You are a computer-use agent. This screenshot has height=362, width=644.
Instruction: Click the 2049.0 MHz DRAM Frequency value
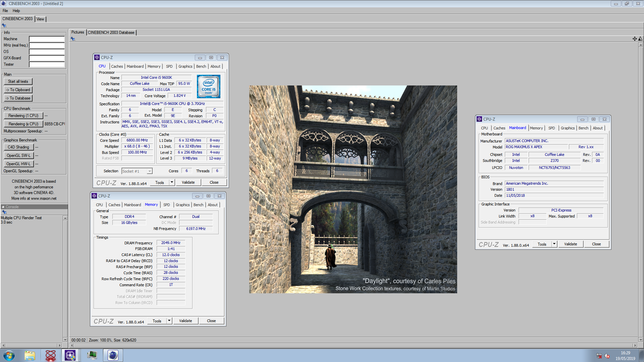[171, 243]
